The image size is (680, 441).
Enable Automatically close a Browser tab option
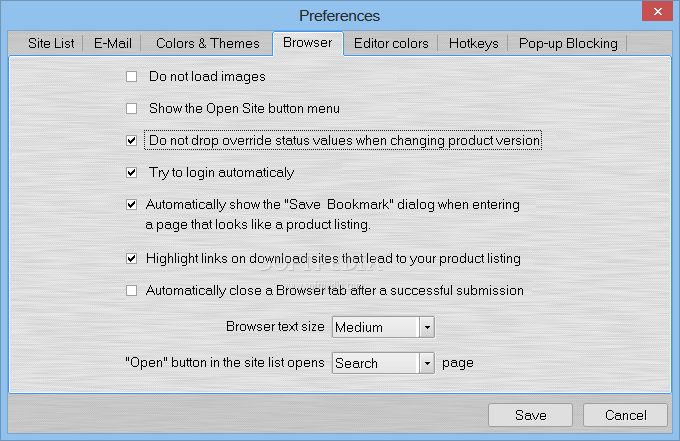131,291
